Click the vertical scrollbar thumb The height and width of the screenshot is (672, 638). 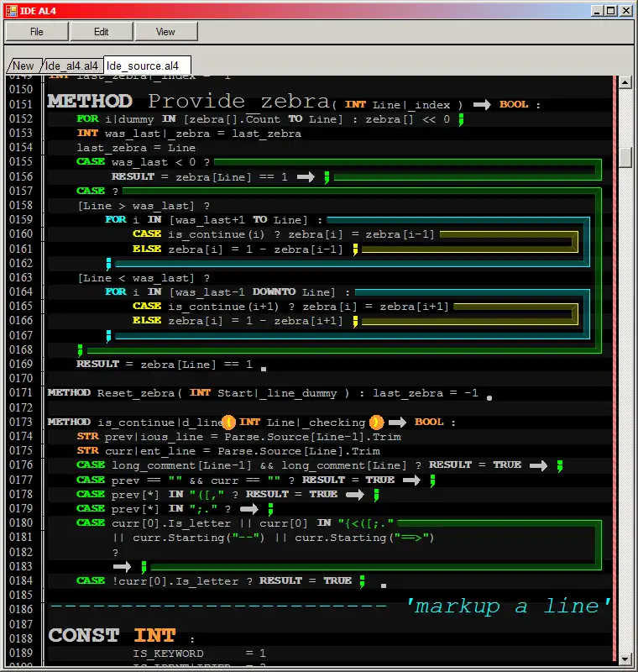point(625,157)
